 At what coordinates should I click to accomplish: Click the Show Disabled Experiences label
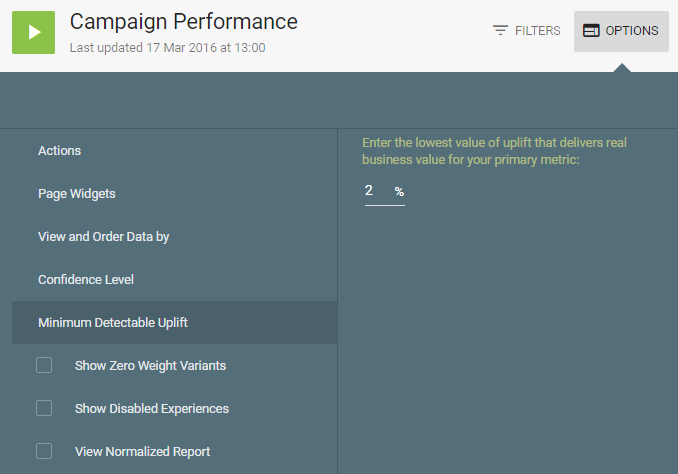tap(152, 409)
